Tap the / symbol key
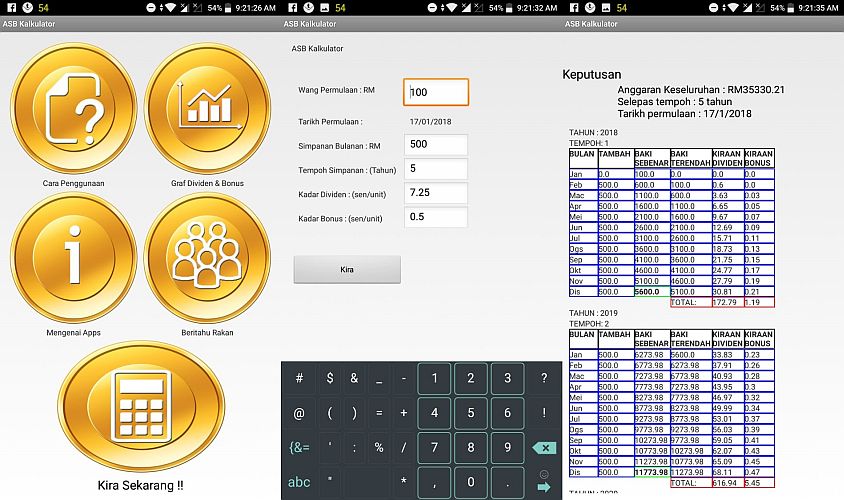The height and width of the screenshot is (500, 844). tap(404, 447)
